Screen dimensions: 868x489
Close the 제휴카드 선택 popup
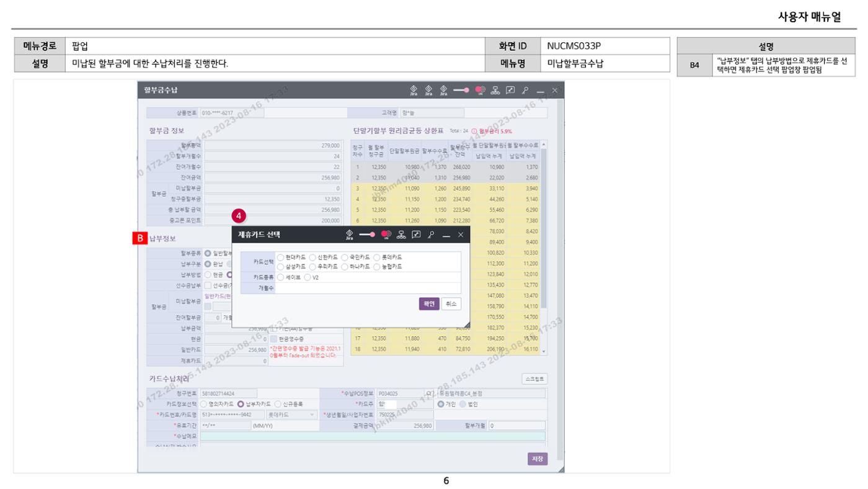[x=460, y=235]
